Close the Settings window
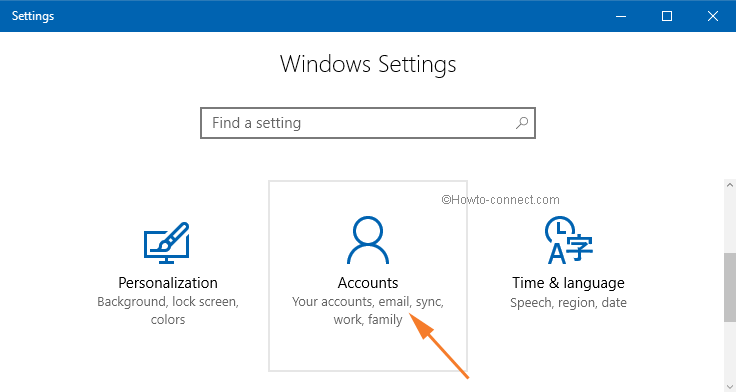The width and height of the screenshot is (736, 392). pyautogui.click(x=713, y=16)
